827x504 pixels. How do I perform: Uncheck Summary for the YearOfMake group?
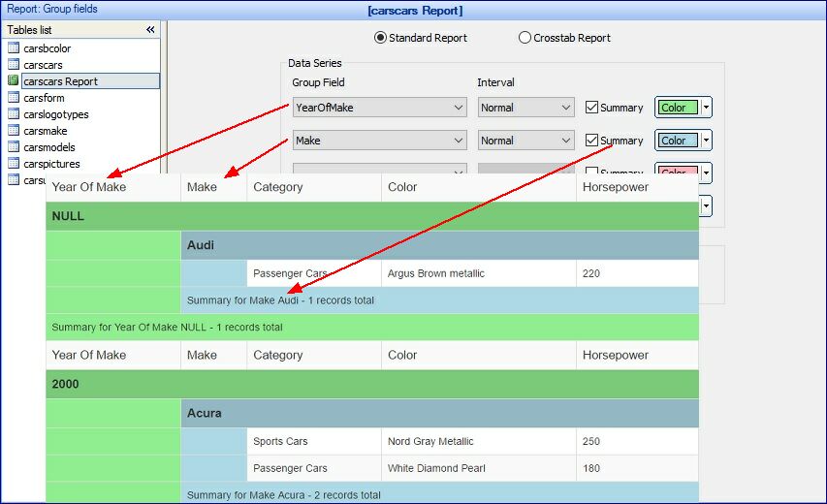[x=592, y=108]
